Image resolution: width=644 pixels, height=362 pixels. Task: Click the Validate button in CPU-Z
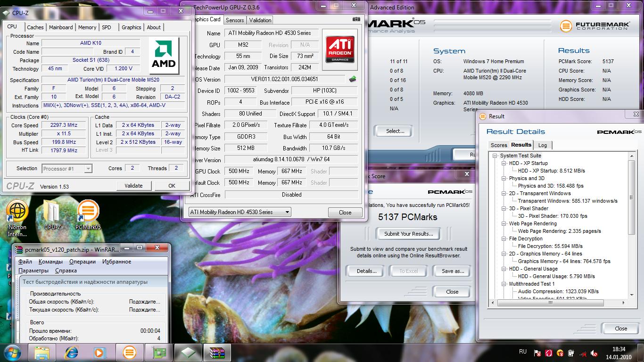(133, 186)
